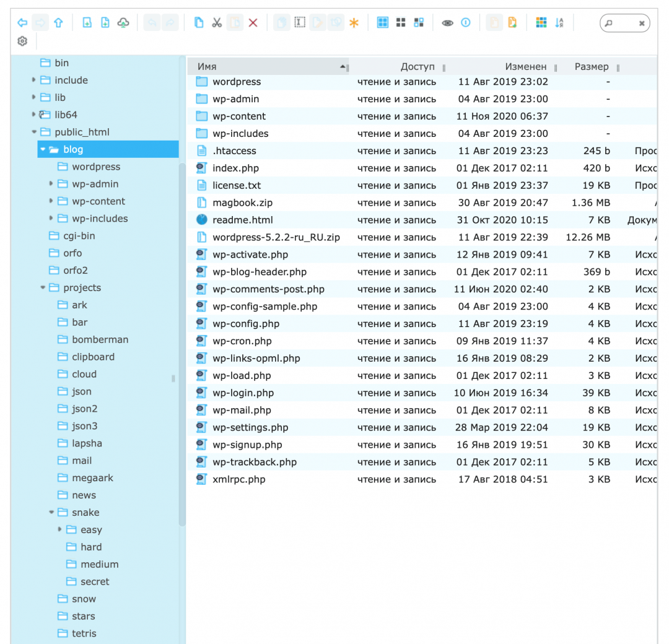
Task: Click the orange asterisk toolbar icon
Action: [354, 23]
